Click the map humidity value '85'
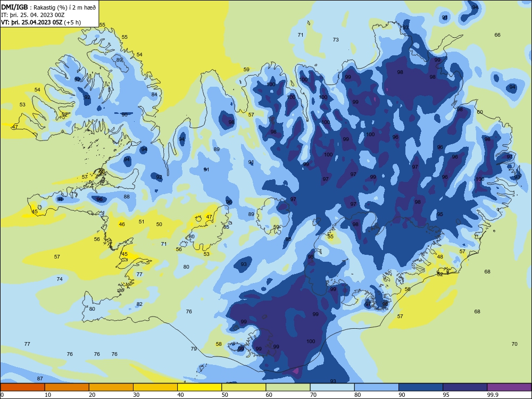This screenshot has width=532, height=399. coord(226,227)
